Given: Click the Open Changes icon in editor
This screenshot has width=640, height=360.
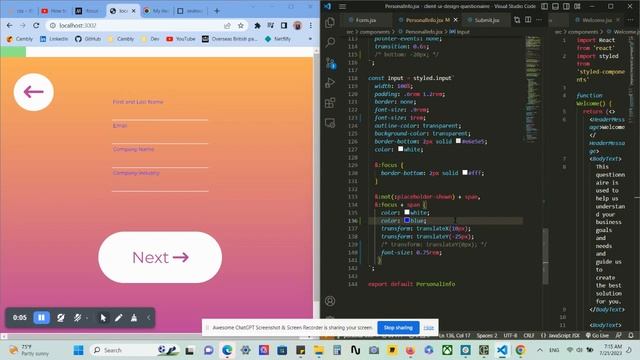Looking at the screenshot, I should (517, 20).
